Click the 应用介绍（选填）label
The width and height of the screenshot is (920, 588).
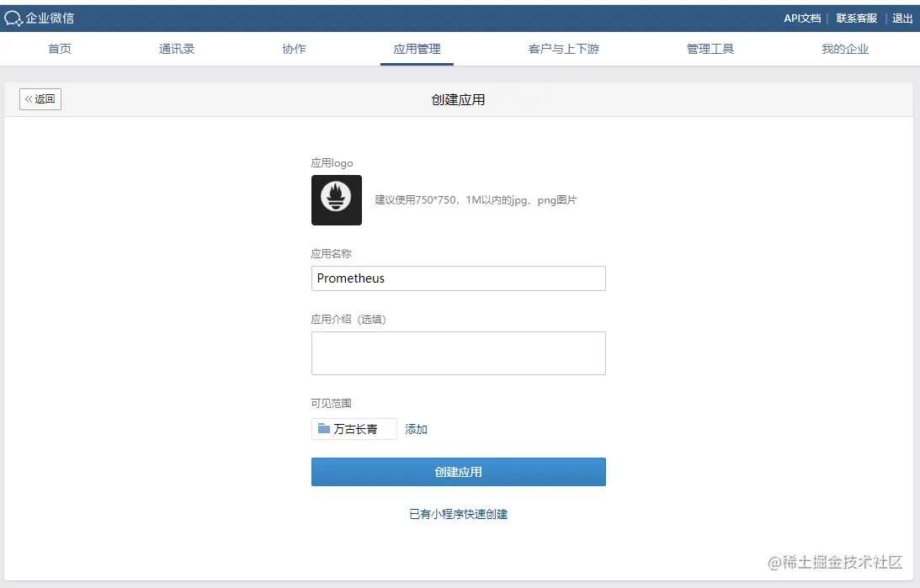[x=348, y=320]
